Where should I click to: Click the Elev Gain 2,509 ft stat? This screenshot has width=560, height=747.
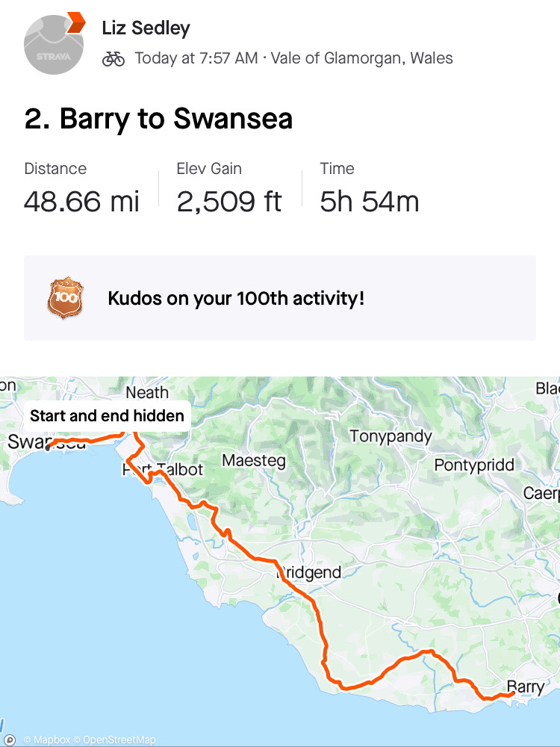click(x=229, y=190)
